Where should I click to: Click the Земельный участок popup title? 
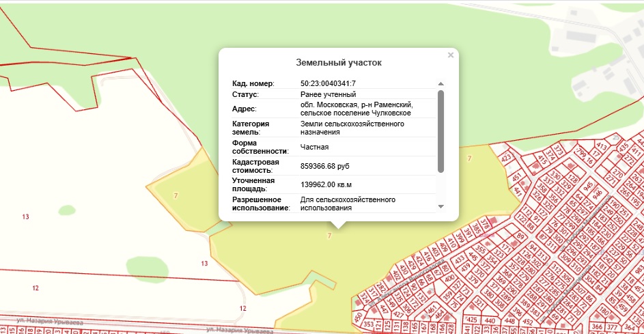coord(338,62)
